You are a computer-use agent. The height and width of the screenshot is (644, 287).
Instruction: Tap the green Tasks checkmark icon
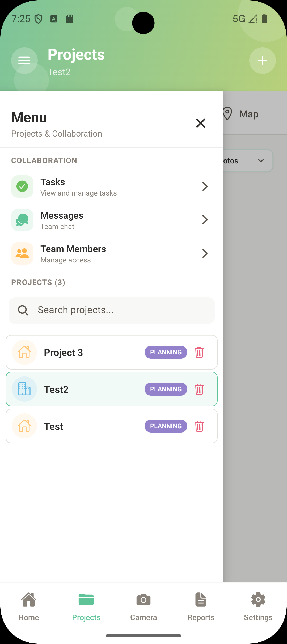(x=22, y=187)
